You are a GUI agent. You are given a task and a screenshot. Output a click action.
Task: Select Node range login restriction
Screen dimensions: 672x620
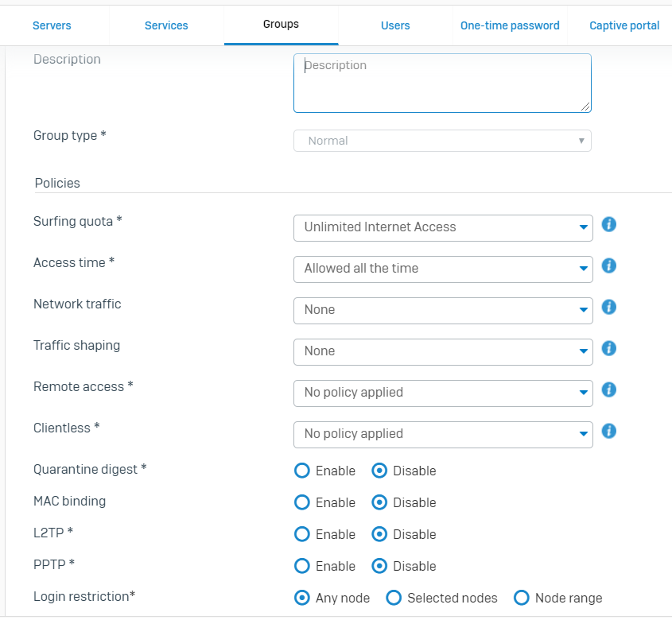pyautogui.click(x=522, y=598)
